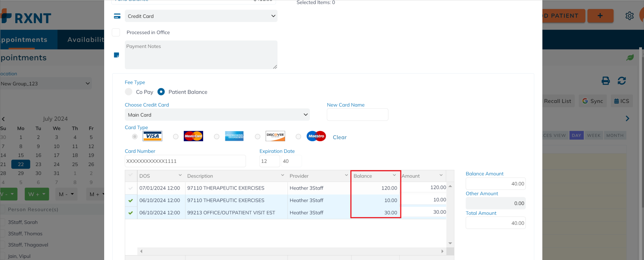The image size is (644, 260).
Task: Open the Balance column filter arrow
Action: [x=394, y=175]
